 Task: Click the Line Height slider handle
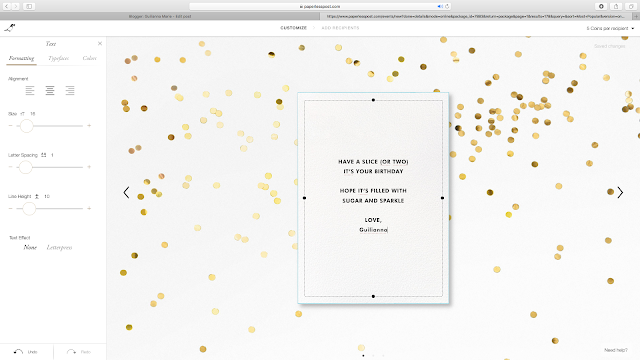[29, 209]
